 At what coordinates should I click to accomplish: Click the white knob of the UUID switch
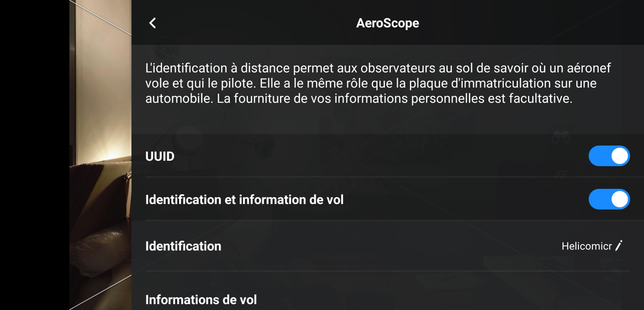click(x=619, y=156)
